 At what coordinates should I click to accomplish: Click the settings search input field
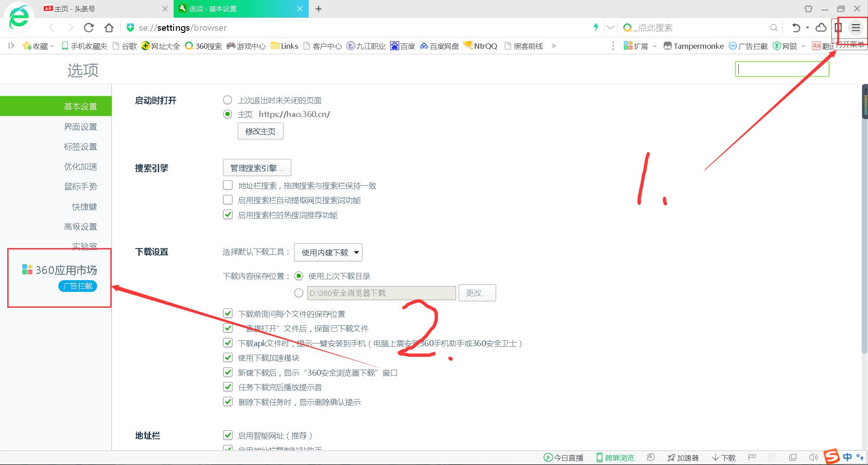pos(782,69)
